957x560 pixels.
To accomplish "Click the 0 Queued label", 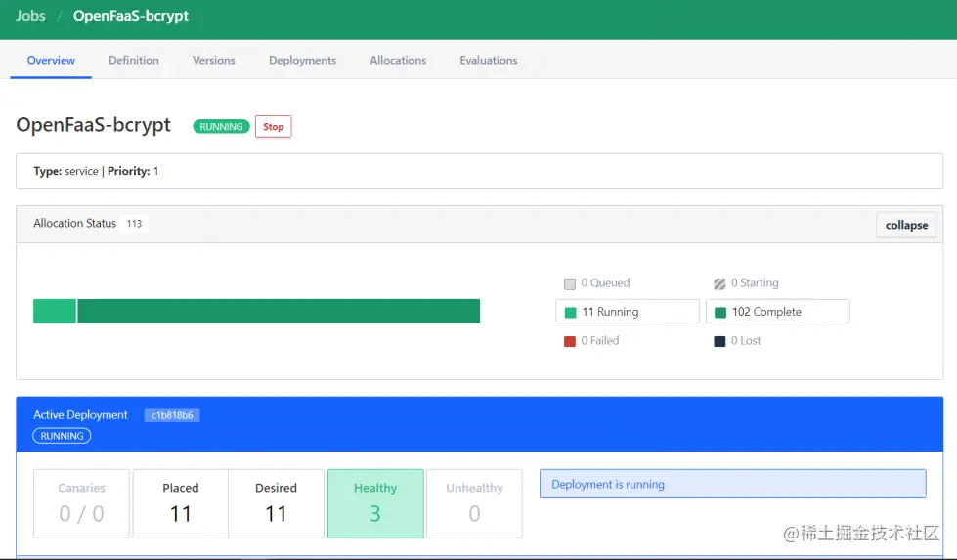I will 605,283.
